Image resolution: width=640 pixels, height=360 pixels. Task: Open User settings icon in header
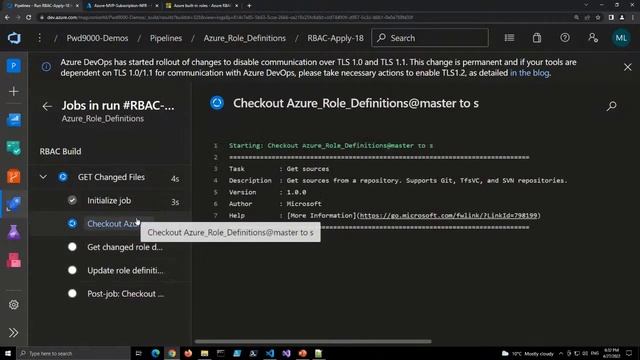click(593, 38)
